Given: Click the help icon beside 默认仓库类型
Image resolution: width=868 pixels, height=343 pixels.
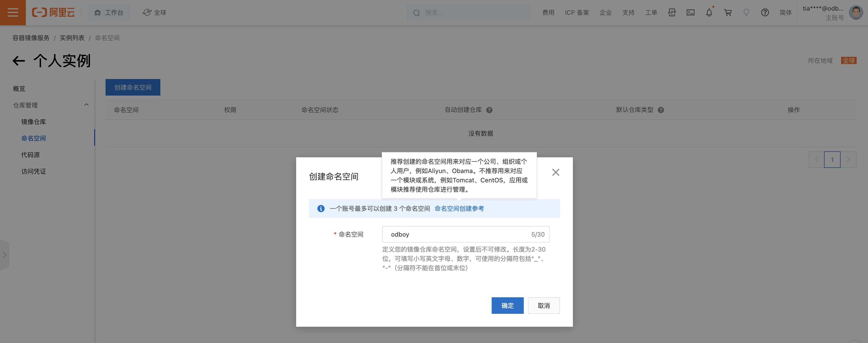Looking at the screenshot, I should point(661,110).
